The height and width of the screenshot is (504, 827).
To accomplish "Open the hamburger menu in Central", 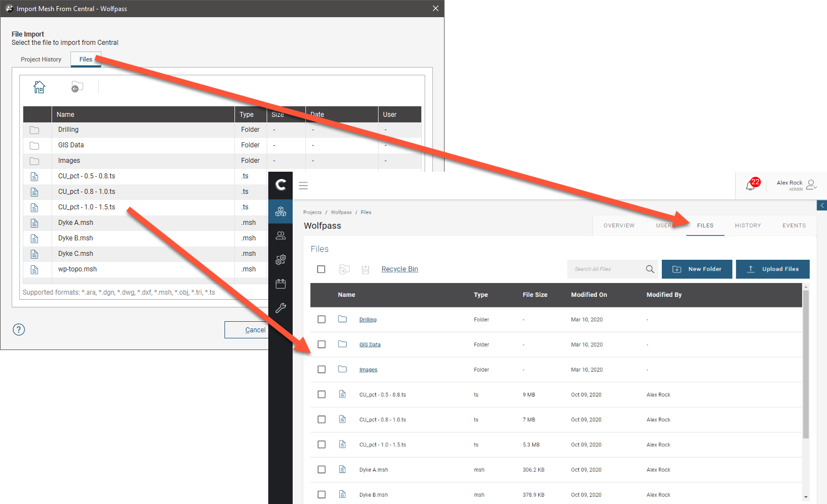I will pyautogui.click(x=303, y=186).
